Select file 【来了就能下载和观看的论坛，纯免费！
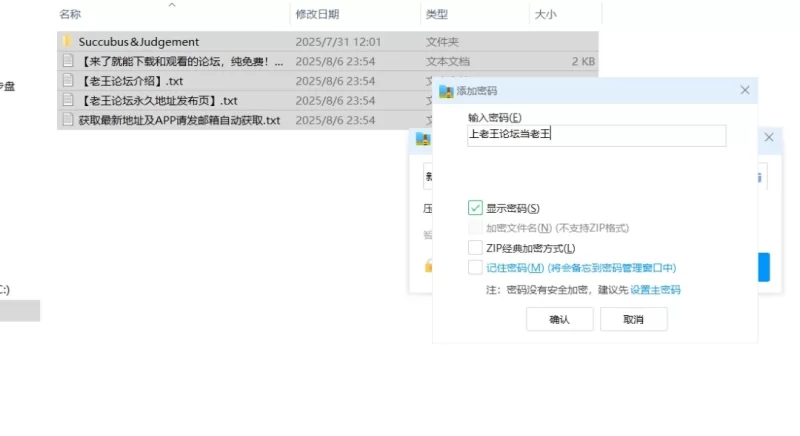Viewport: 800px width, 436px height. (x=181, y=62)
